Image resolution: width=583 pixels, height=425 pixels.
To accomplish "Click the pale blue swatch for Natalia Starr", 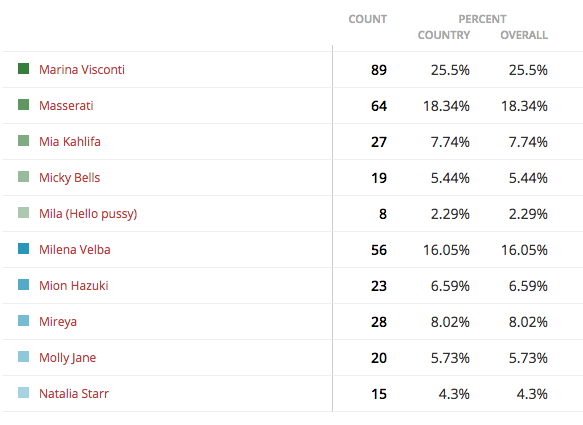I will (23, 393).
